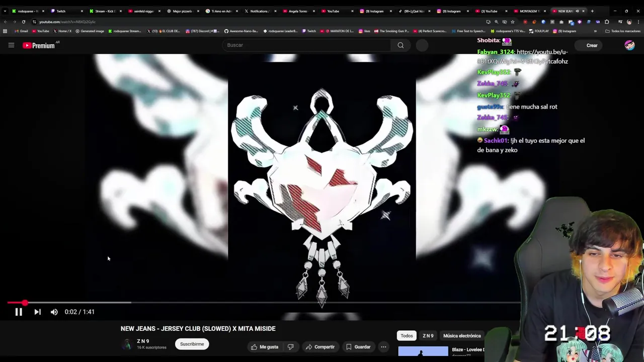Switch to Stream - Kick tab
The width and height of the screenshot is (644, 362).
[106, 11]
